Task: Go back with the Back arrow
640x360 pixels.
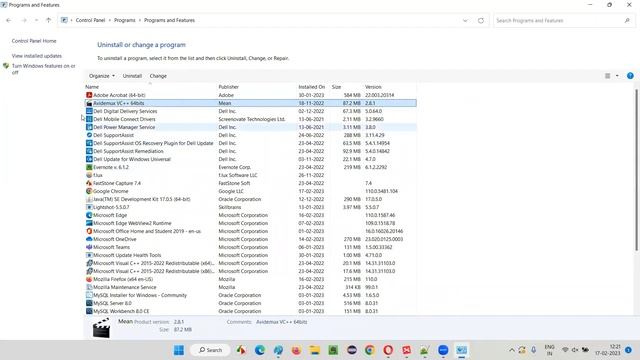Action: pyautogui.click(x=9, y=20)
